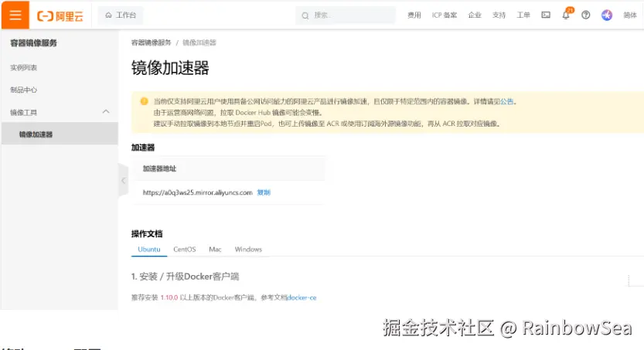Open the orange hamburger menu

tap(15, 15)
